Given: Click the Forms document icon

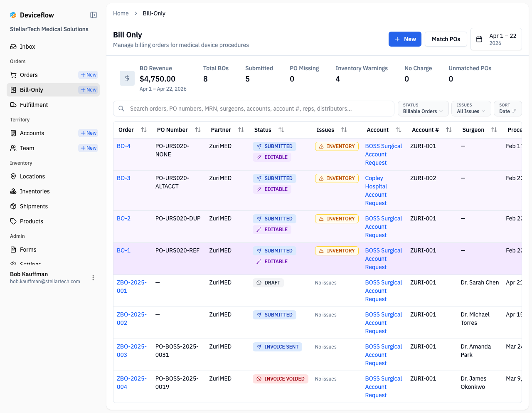Looking at the screenshot, I should [13, 250].
